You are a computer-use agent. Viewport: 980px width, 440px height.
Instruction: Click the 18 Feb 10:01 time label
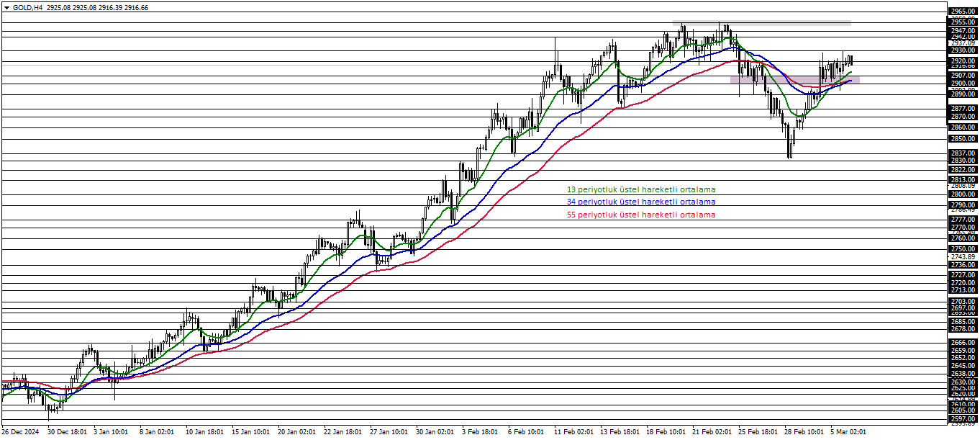pyautogui.click(x=666, y=433)
